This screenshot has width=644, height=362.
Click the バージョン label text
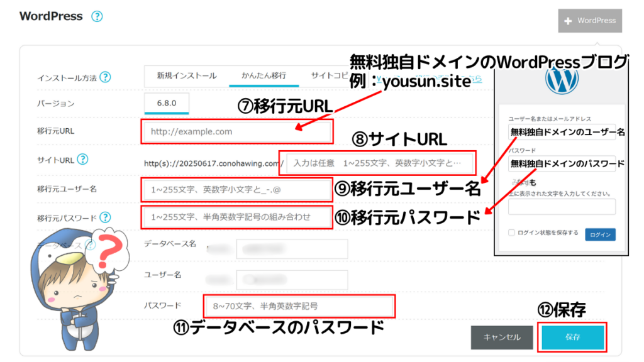[56, 104]
